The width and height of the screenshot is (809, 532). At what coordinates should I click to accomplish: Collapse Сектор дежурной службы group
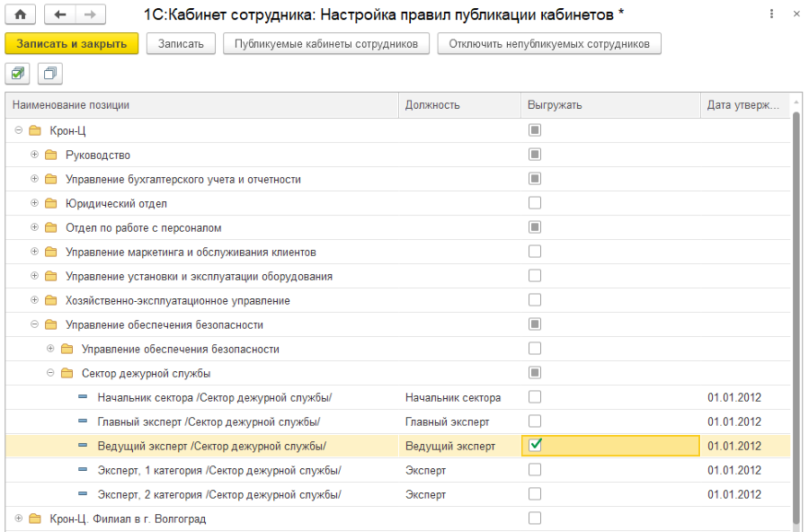(51, 373)
